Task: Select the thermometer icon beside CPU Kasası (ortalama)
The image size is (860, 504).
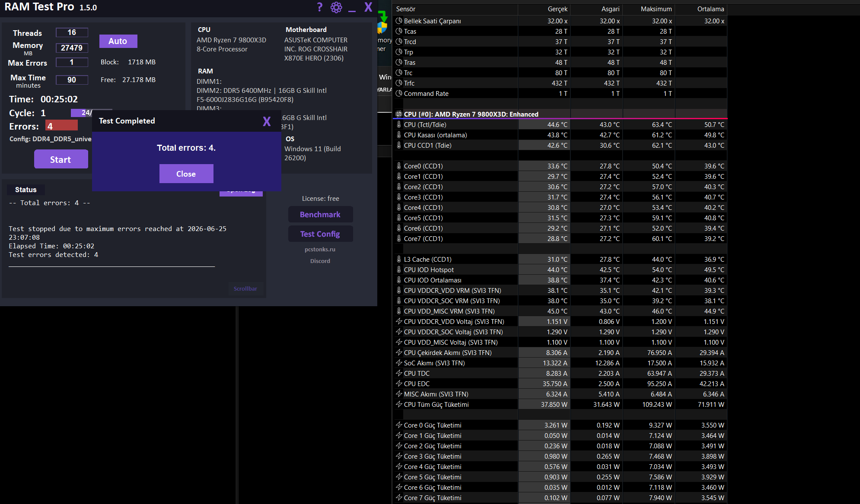Action: point(399,135)
